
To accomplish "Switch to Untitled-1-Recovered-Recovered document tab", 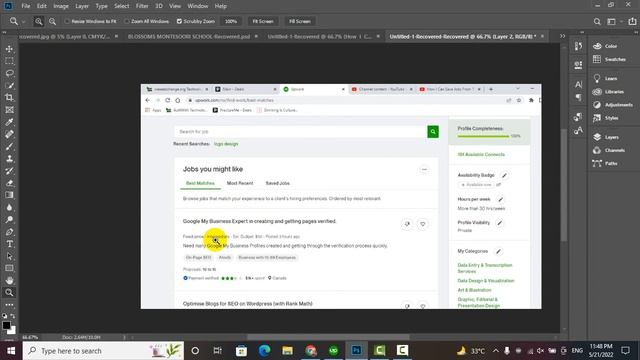I will pos(462,36).
